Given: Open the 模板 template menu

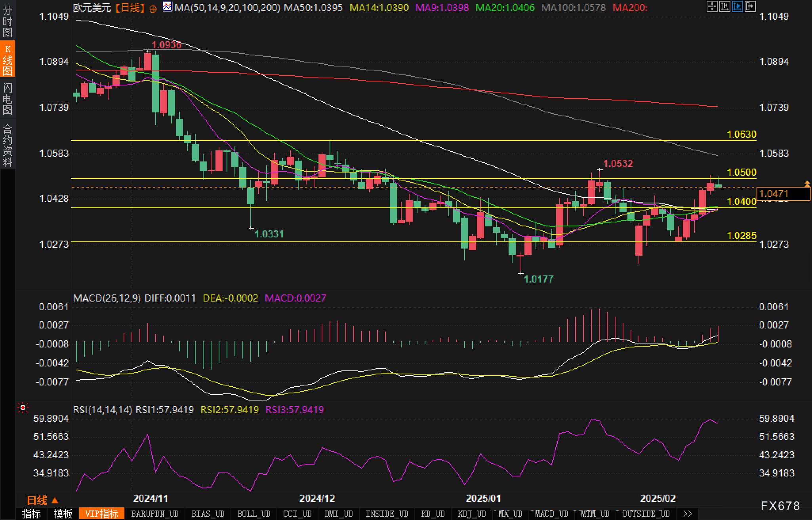Looking at the screenshot, I should (x=63, y=514).
